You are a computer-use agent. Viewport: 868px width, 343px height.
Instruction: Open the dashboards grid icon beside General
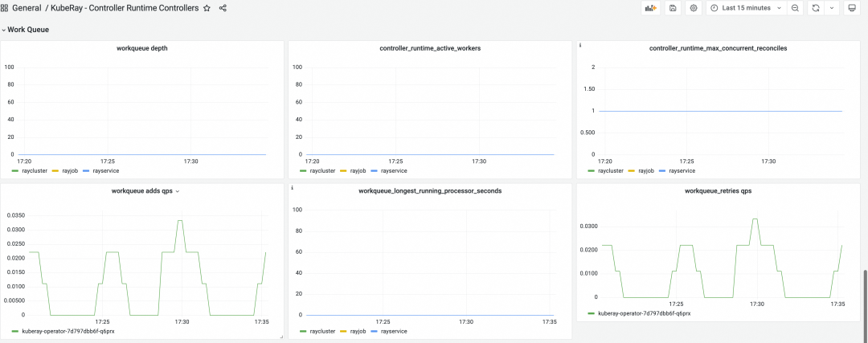pyautogui.click(x=5, y=8)
